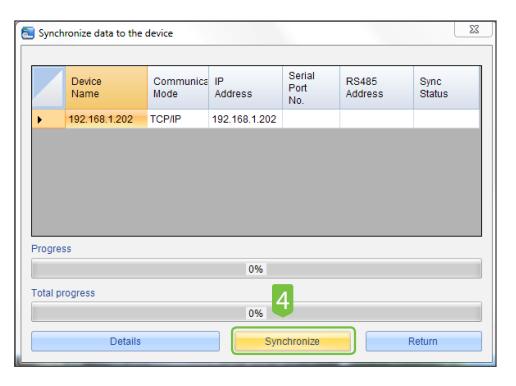Click the empty RS485 Address cell

pos(377,119)
